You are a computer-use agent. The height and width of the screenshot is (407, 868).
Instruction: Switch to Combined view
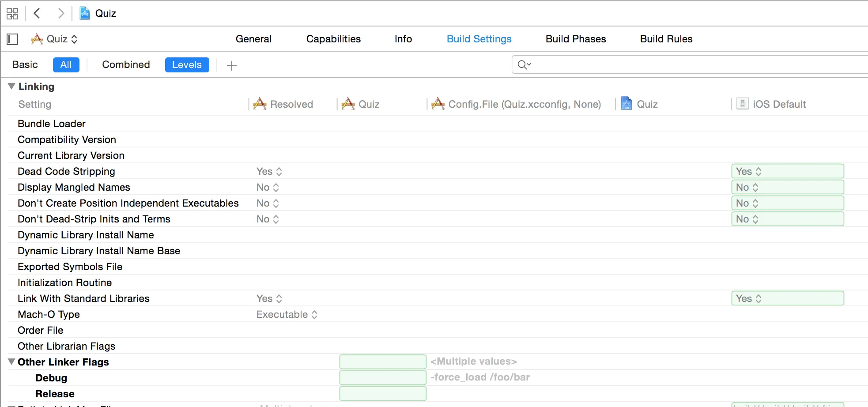coord(126,65)
